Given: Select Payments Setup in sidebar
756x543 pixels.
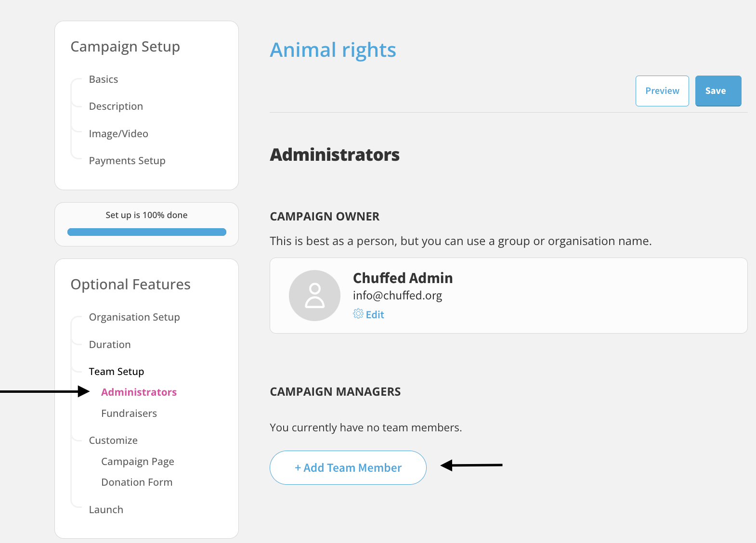Looking at the screenshot, I should [127, 161].
